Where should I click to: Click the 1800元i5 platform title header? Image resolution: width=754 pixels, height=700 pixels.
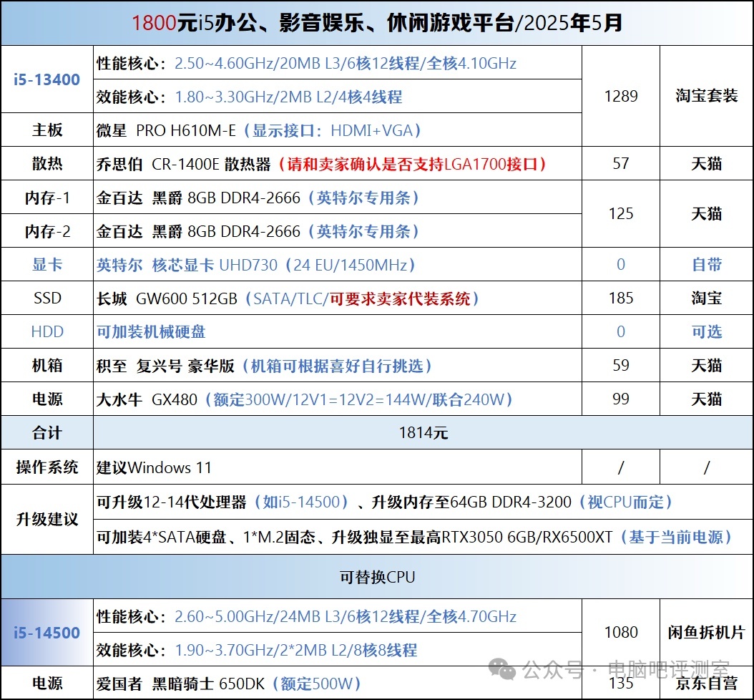click(377, 23)
